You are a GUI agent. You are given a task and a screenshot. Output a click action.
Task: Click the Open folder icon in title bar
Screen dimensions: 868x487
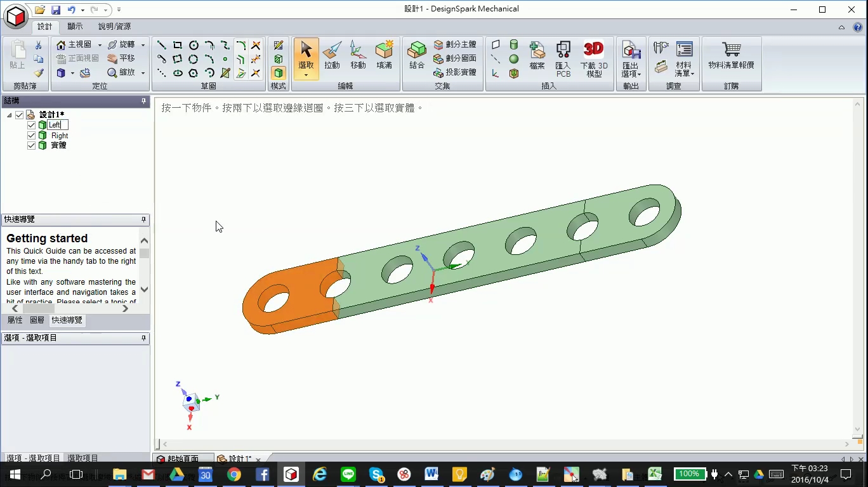(40, 10)
